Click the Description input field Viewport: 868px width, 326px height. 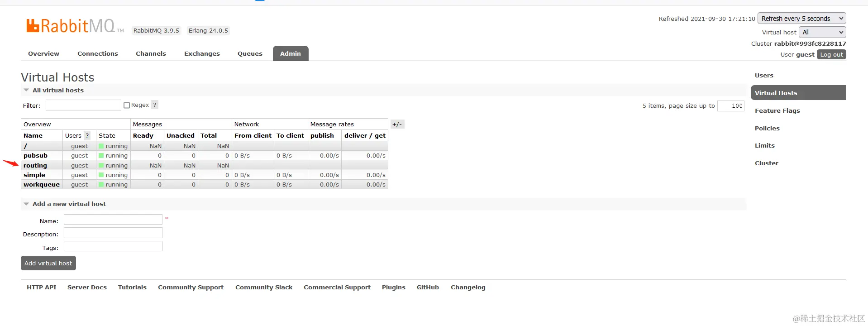(113, 233)
